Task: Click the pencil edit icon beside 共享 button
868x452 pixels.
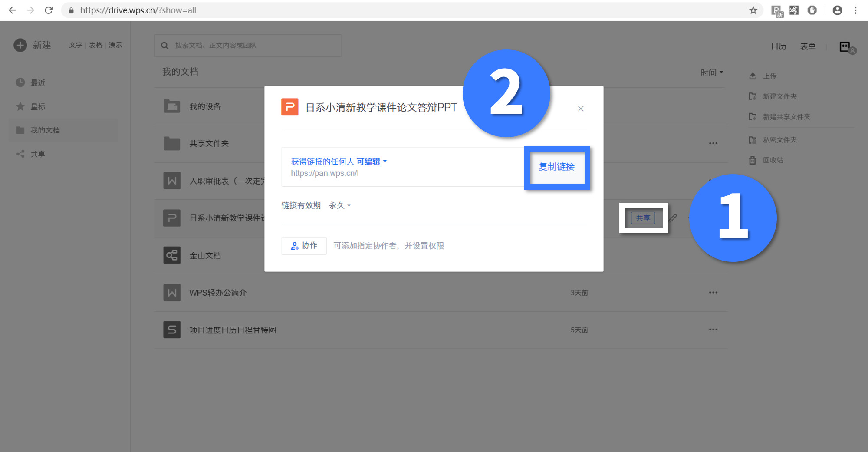Action: [x=672, y=218]
